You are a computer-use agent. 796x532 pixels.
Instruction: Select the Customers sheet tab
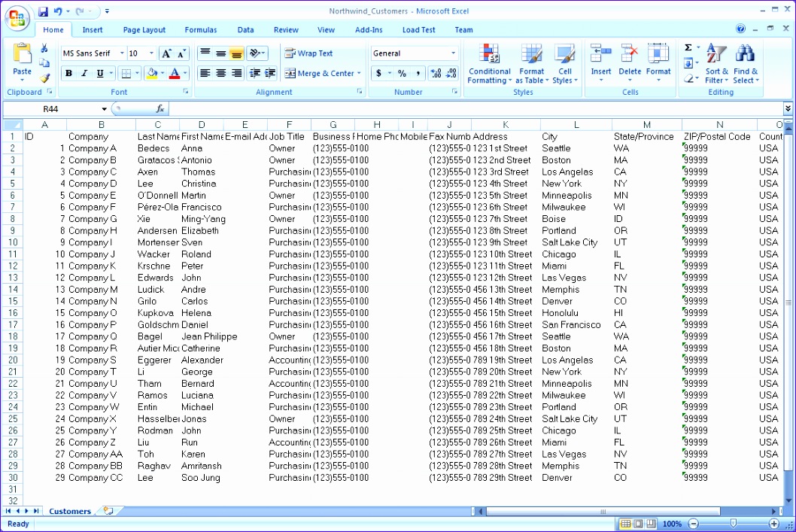tap(70, 511)
